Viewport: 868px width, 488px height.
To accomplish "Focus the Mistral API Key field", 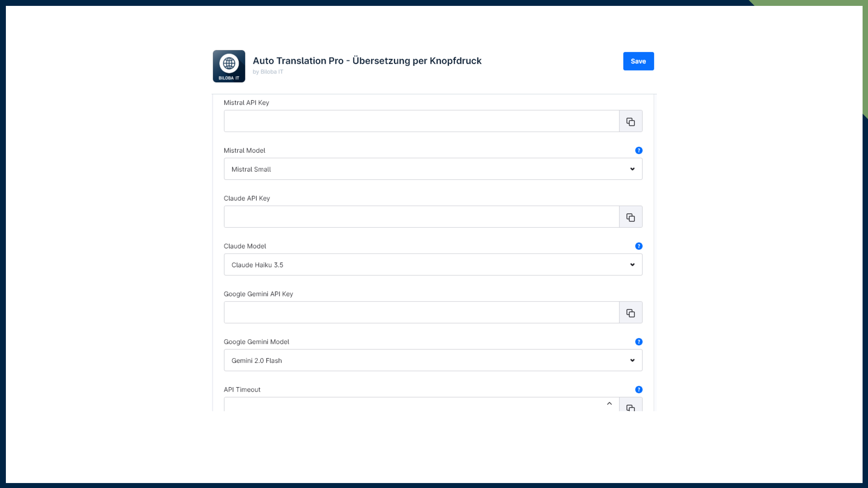I will pyautogui.click(x=421, y=122).
